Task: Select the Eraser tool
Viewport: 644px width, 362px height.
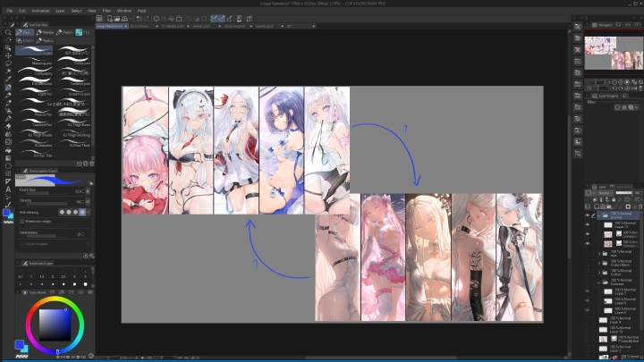Action: pyautogui.click(x=8, y=126)
